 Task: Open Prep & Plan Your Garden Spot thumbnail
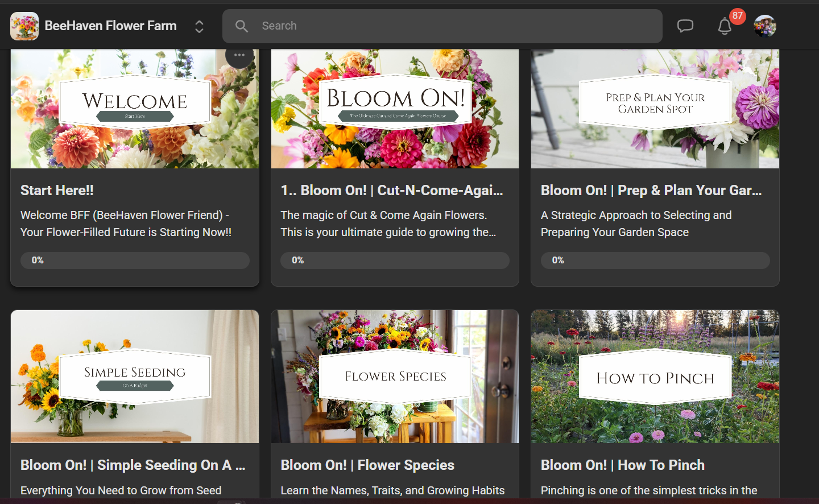[x=655, y=109]
